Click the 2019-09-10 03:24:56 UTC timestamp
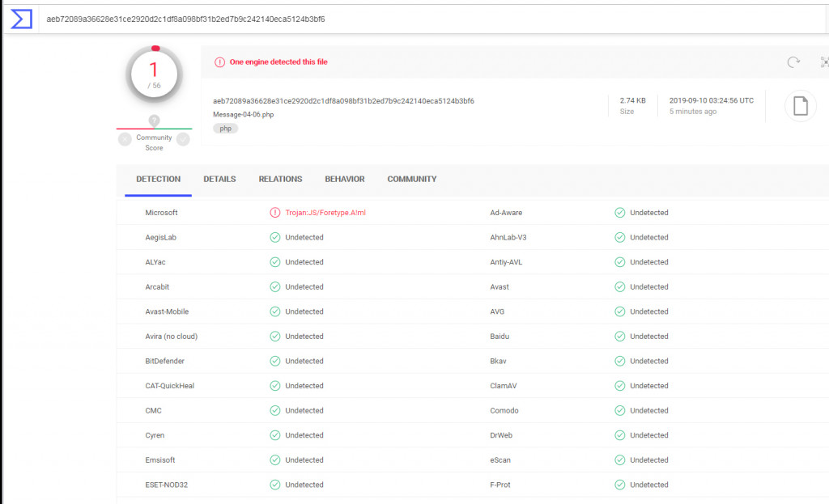 pos(712,100)
